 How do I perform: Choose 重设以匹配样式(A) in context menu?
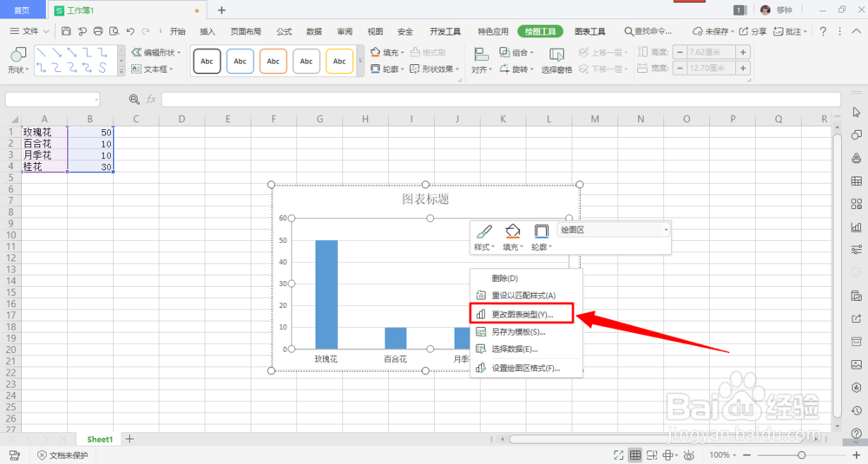pyautogui.click(x=526, y=296)
